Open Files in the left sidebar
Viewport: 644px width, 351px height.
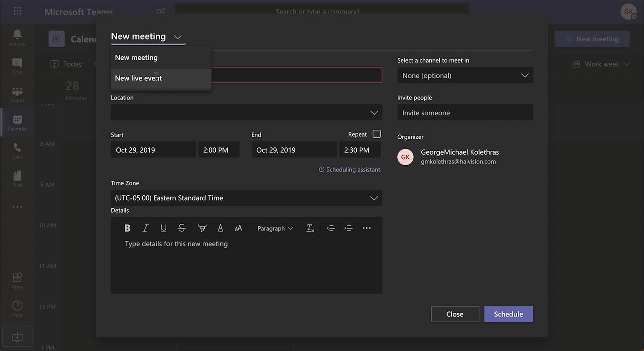coord(17,179)
